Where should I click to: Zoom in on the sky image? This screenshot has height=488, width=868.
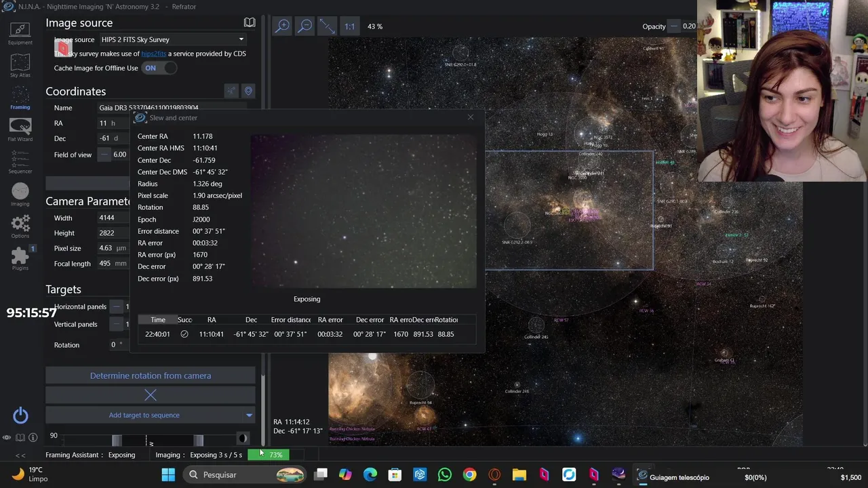pos(282,26)
